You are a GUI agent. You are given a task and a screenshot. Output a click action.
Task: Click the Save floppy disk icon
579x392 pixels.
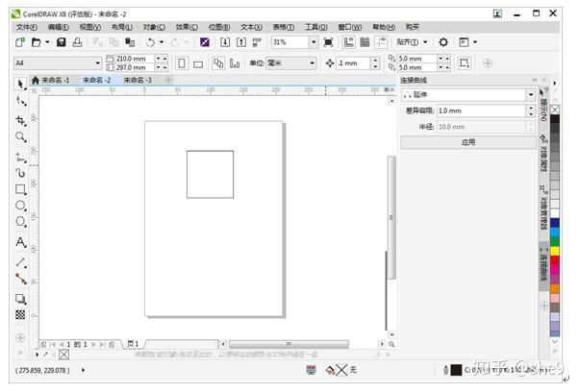point(62,42)
